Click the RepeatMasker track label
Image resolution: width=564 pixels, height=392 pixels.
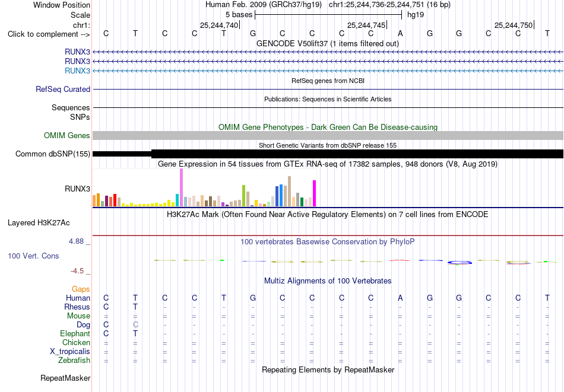(65, 378)
